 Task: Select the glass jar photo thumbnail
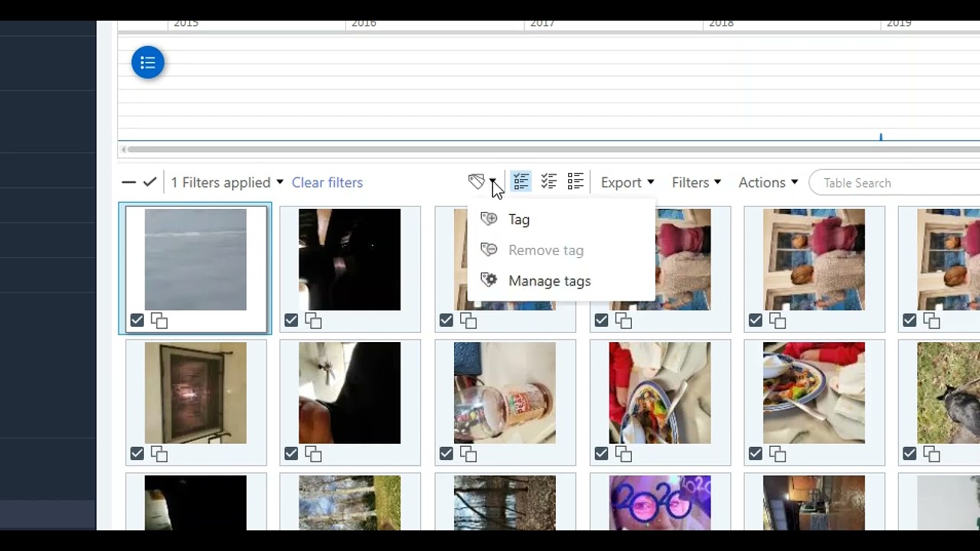click(505, 393)
